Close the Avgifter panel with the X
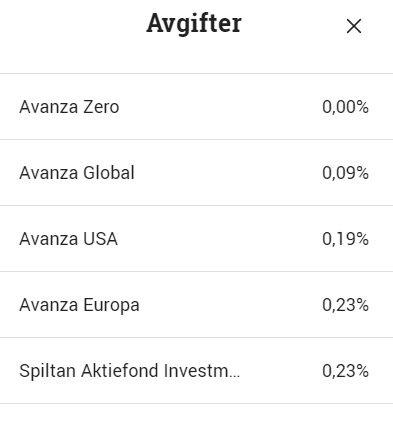 click(354, 26)
